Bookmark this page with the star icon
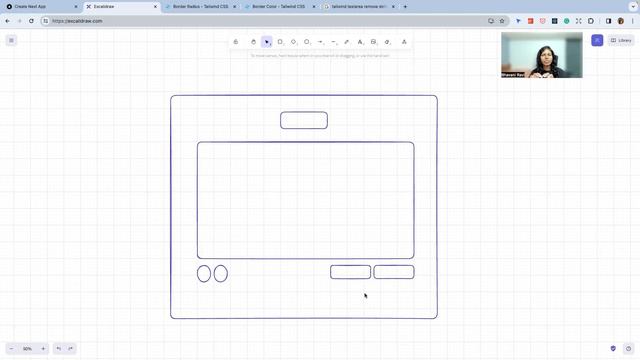 (502, 21)
